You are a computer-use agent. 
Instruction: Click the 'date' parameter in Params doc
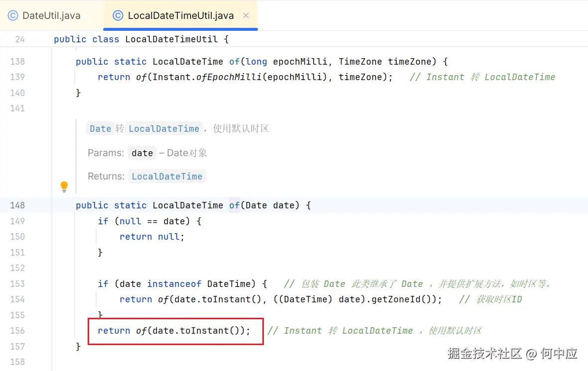click(142, 153)
